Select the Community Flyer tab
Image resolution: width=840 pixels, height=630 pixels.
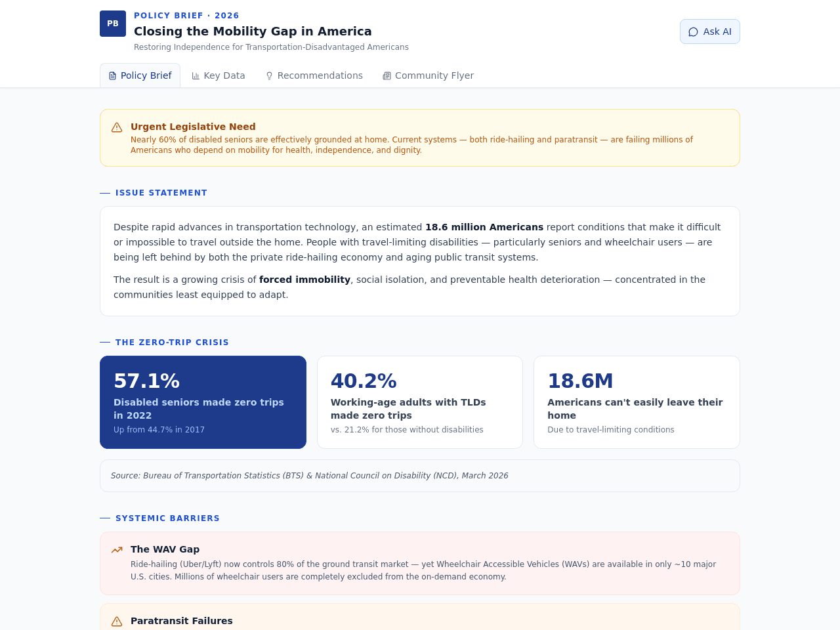click(428, 75)
